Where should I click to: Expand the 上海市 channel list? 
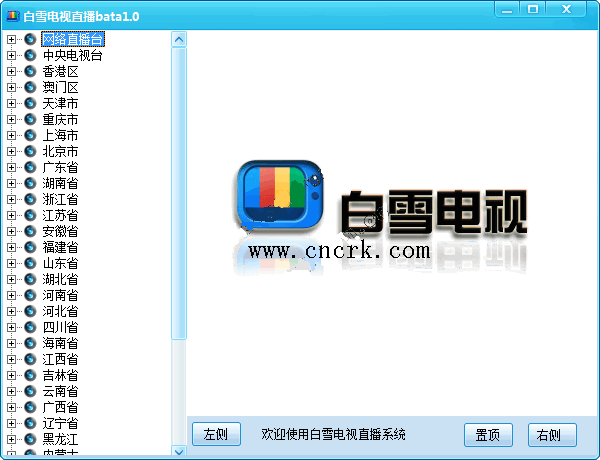(11, 135)
